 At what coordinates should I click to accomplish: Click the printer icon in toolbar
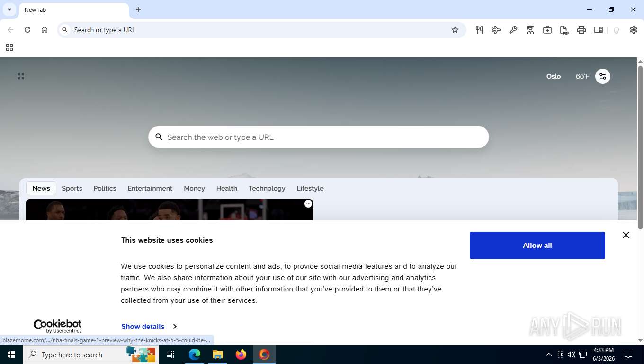coord(581,30)
